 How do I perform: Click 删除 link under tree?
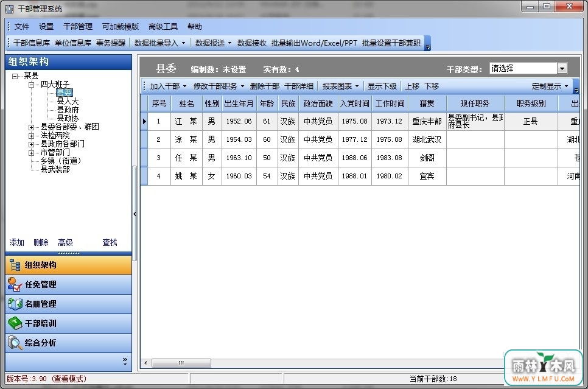coord(41,243)
